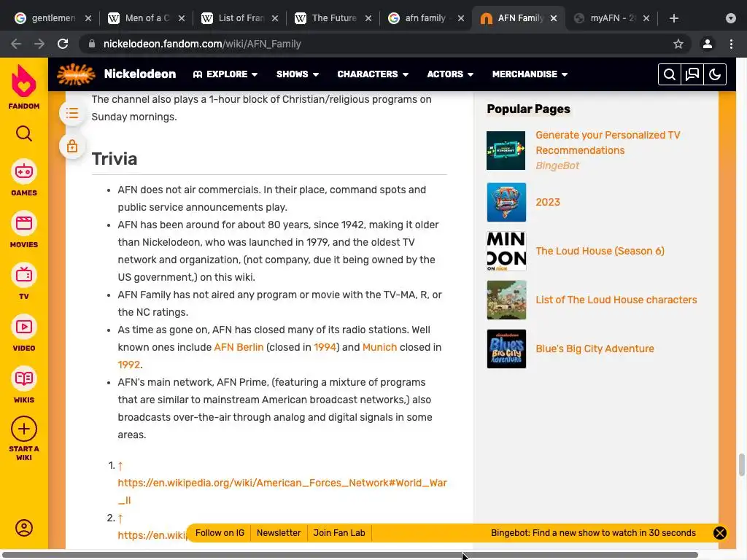
Task: Jump up via reference 1 arrow
Action: [x=120, y=466]
